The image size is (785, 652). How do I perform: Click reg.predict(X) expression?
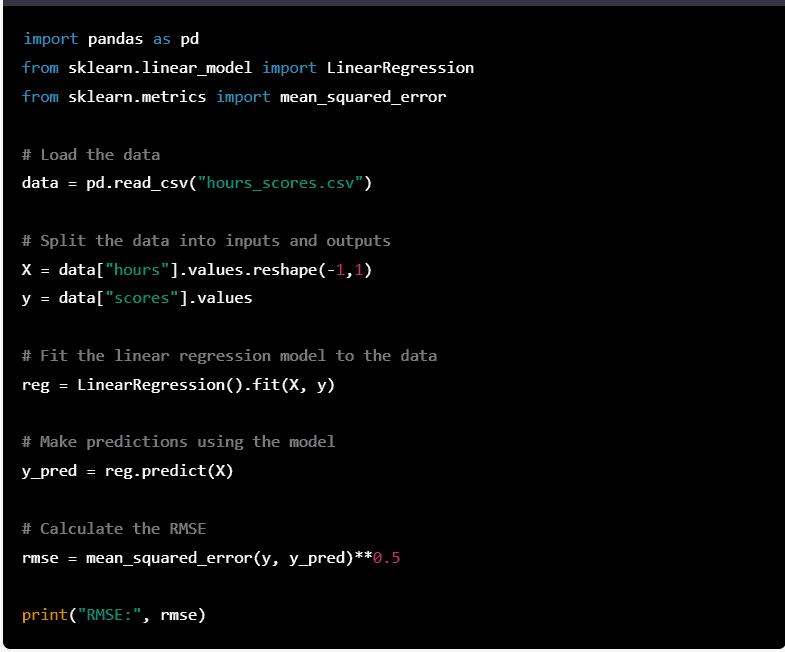(169, 471)
